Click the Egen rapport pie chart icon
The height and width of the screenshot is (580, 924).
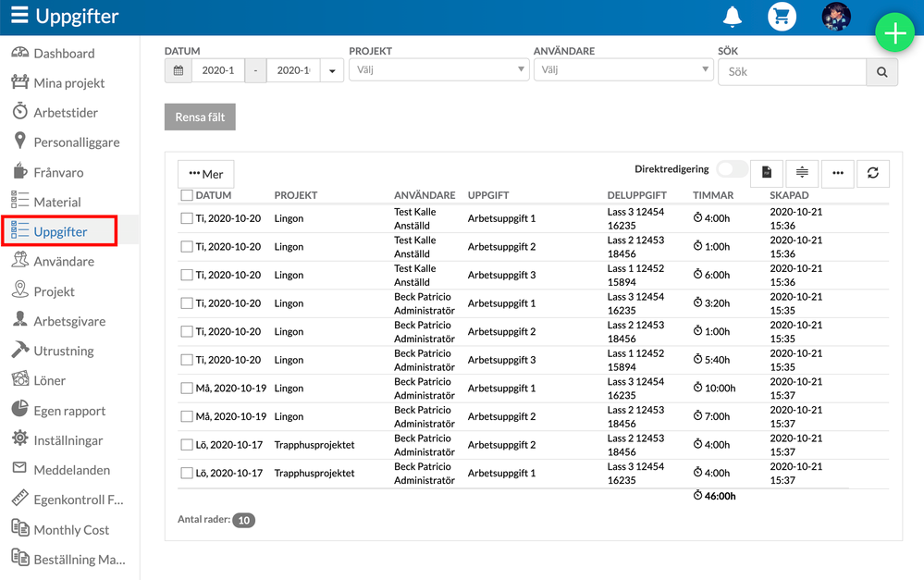(x=19, y=409)
